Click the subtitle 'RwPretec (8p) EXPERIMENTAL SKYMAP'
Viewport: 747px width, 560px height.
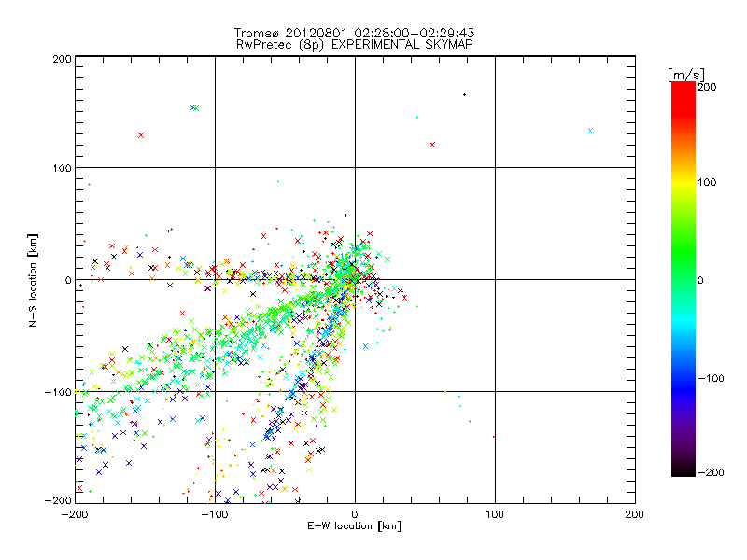(x=355, y=45)
